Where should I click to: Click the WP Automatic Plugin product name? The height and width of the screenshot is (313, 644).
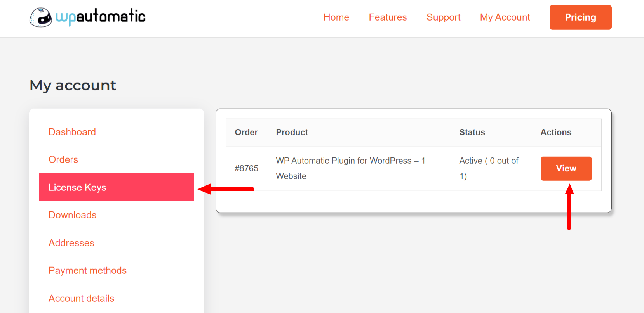(351, 168)
